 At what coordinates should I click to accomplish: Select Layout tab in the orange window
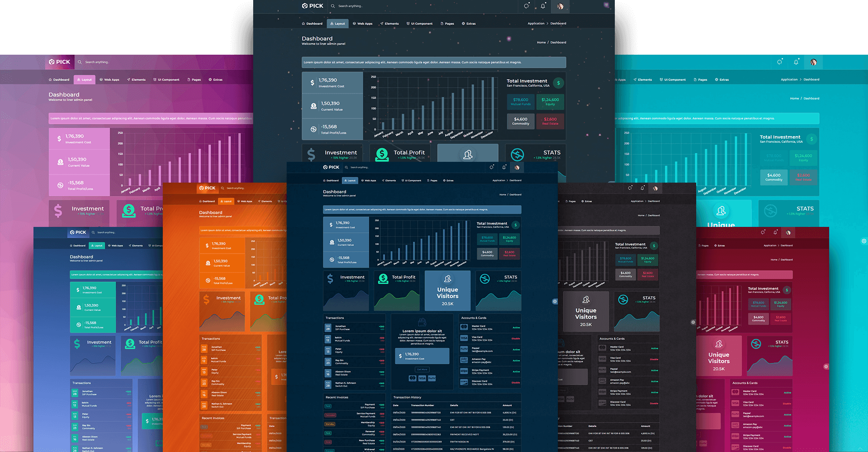coord(226,201)
